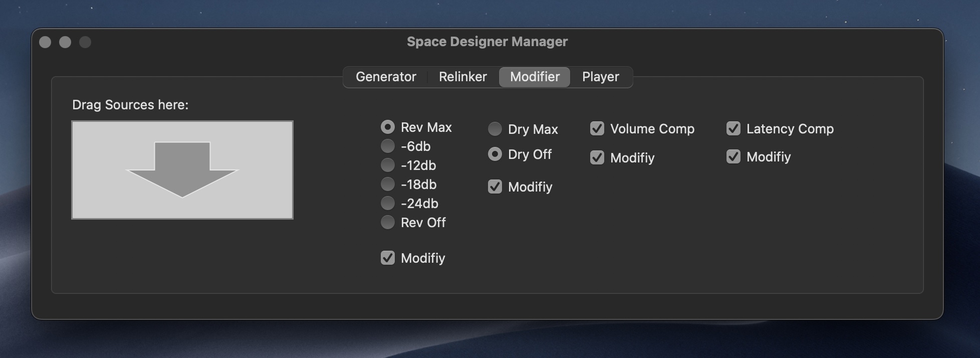Choose the Rev Off option
Viewport: 980px width, 358px height.
387,222
